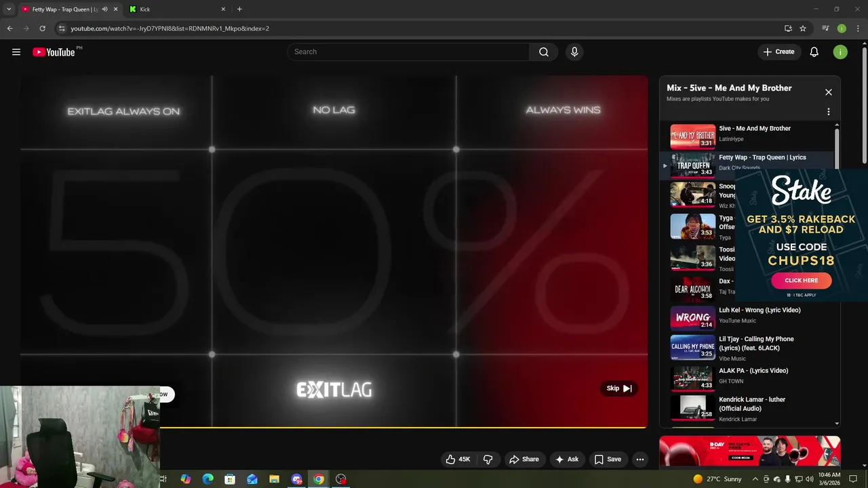Open a new Chrome tab
Image resolution: width=868 pixels, height=488 pixels.
pyautogui.click(x=239, y=9)
